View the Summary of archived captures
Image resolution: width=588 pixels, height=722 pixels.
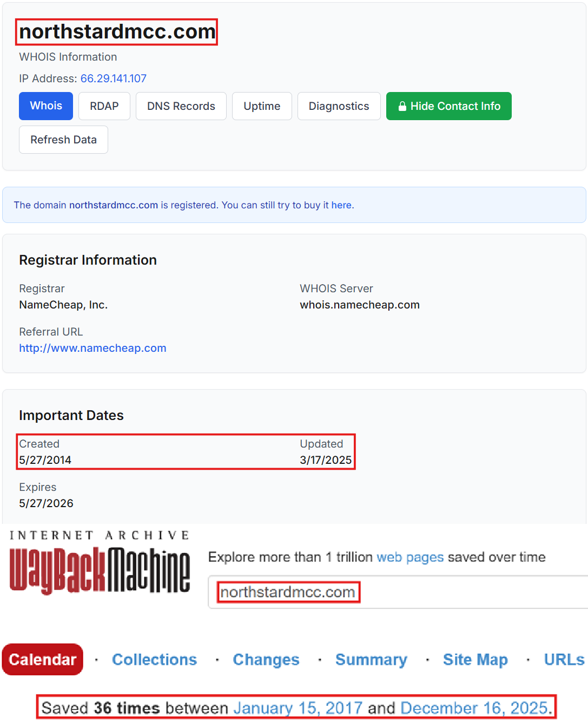point(371,659)
